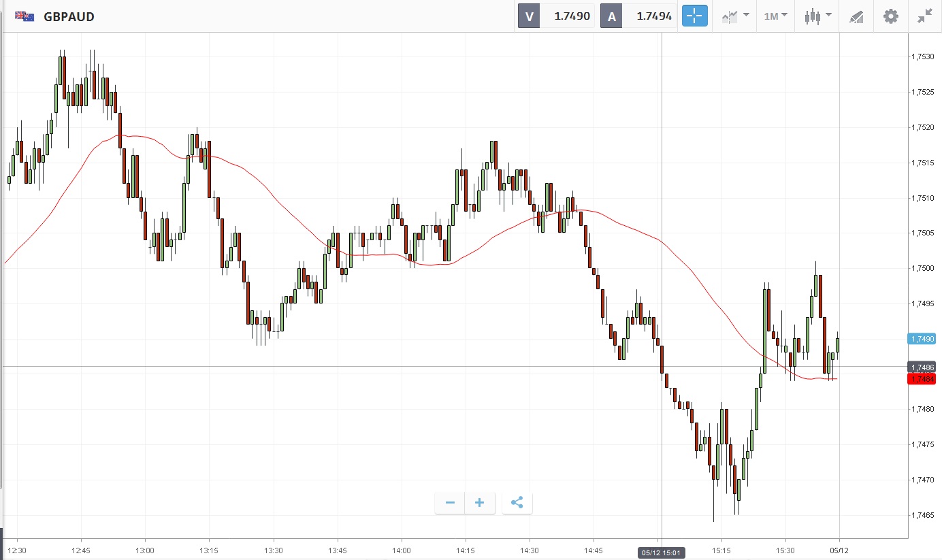
Task: Open chart settings gear icon
Action: pyautogui.click(x=890, y=16)
